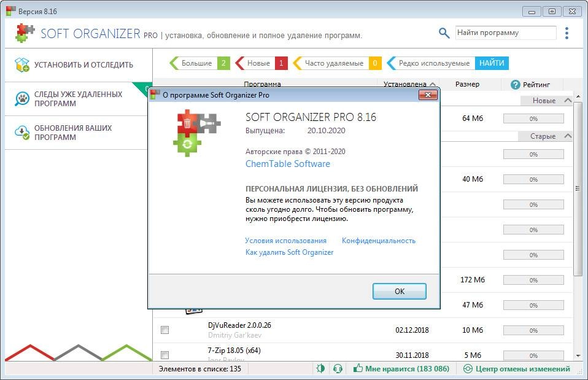Click the 40 Мб size value
Image resolution: width=588 pixels, height=380 pixels.
[473, 179]
